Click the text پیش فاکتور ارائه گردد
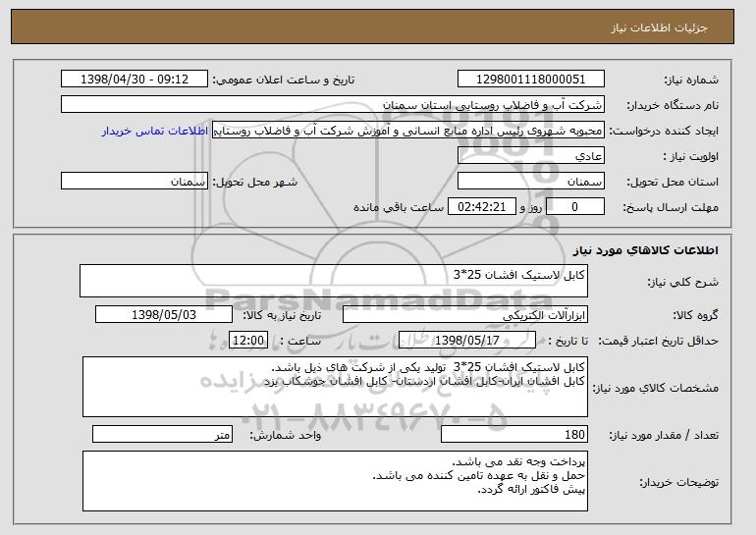The image size is (756, 535). click(x=531, y=489)
